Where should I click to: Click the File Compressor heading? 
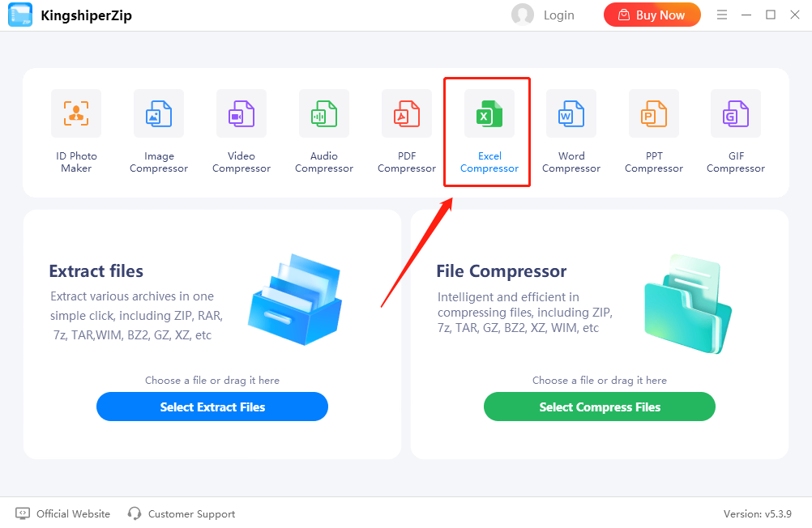(502, 270)
